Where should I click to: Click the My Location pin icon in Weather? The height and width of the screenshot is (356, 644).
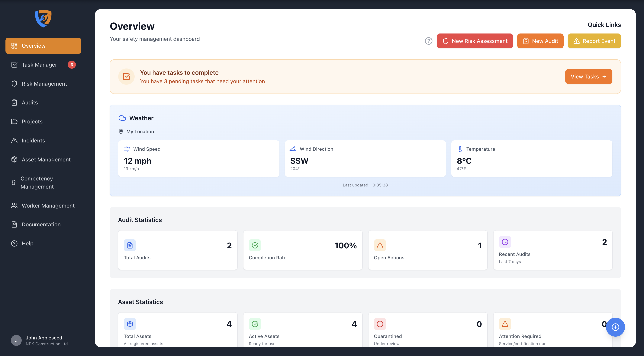click(x=121, y=131)
